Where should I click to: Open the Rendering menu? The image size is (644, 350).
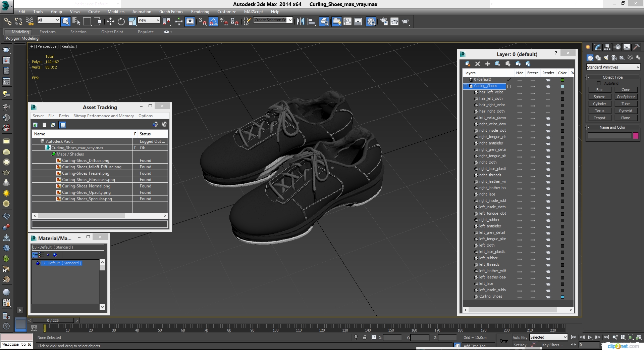click(200, 12)
